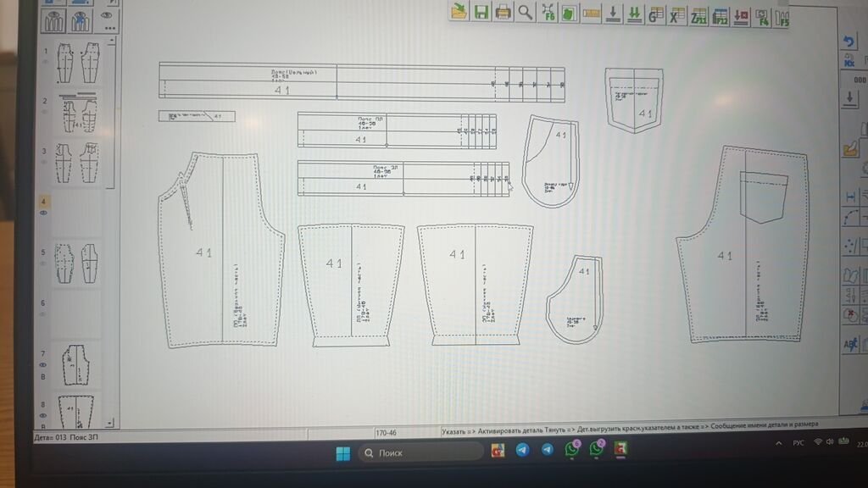The width and height of the screenshot is (868, 488).
Task: Click the F4 toolbar icon
Action: [x=762, y=18]
